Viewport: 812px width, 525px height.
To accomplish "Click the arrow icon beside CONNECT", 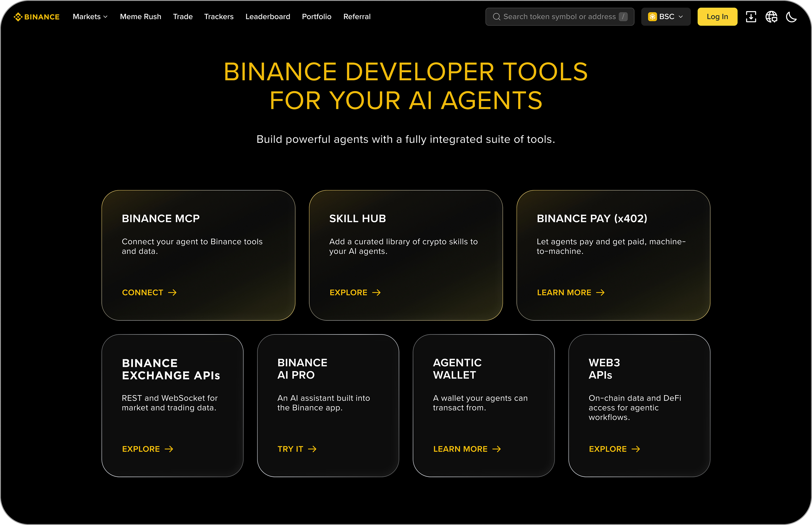I will click(173, 293).
